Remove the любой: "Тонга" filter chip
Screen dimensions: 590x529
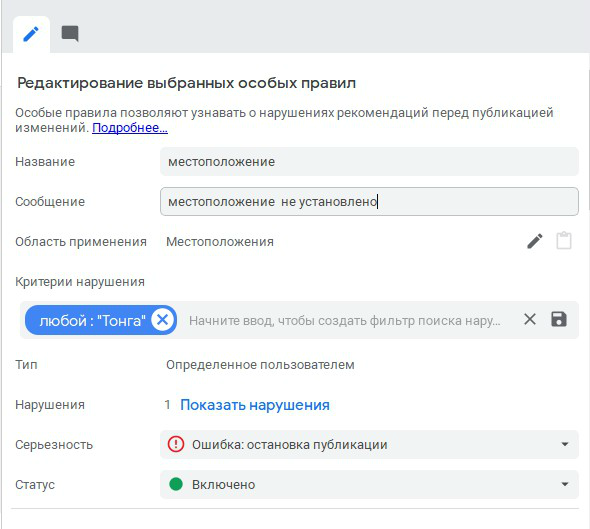[163, 320]
